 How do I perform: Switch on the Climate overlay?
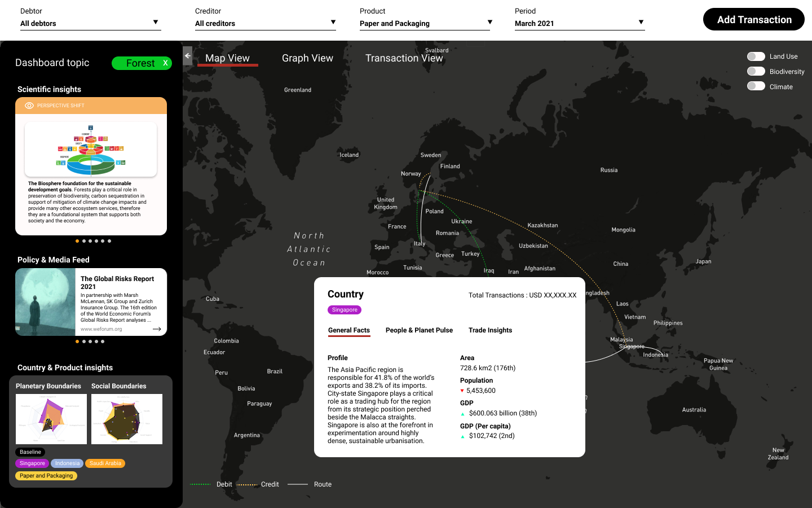click(756, 86)
